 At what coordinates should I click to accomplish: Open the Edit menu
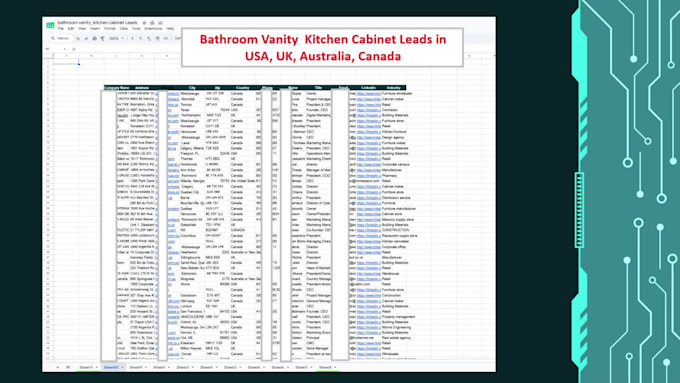click(x=71, y=29)
